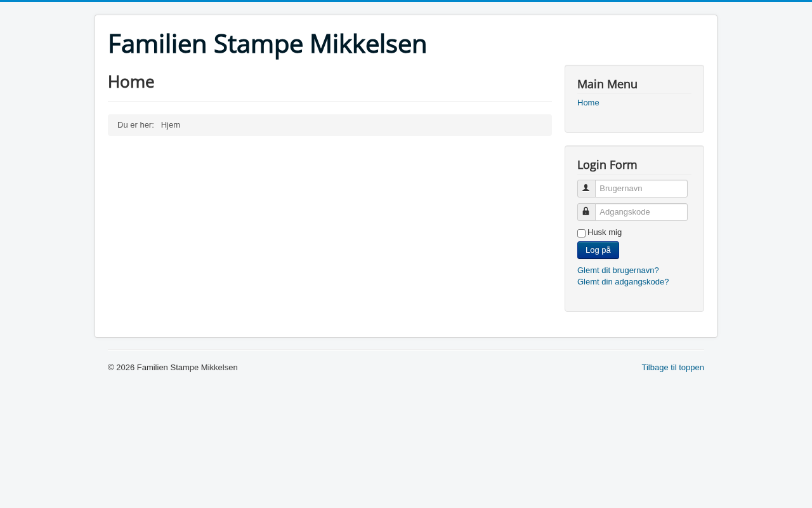This screenshot has width=812, height=508.
Task: Click the 'Du er her:' breadcrumb label
Action: [x=136, y=125]
